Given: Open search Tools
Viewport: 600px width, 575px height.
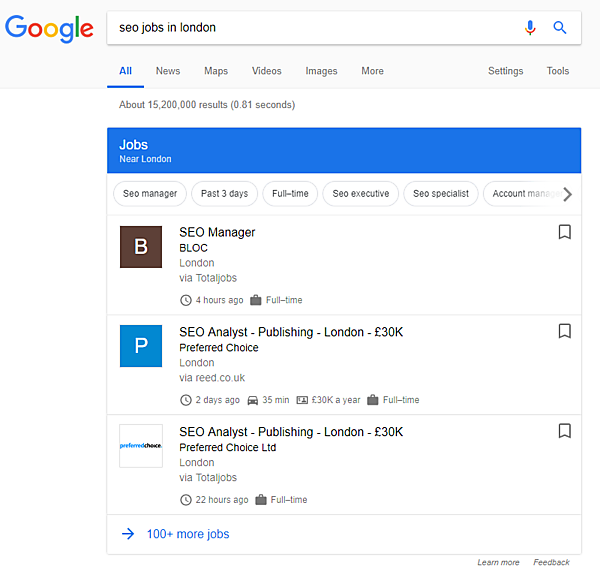Looking at the screenshot, I should (558, 71).
